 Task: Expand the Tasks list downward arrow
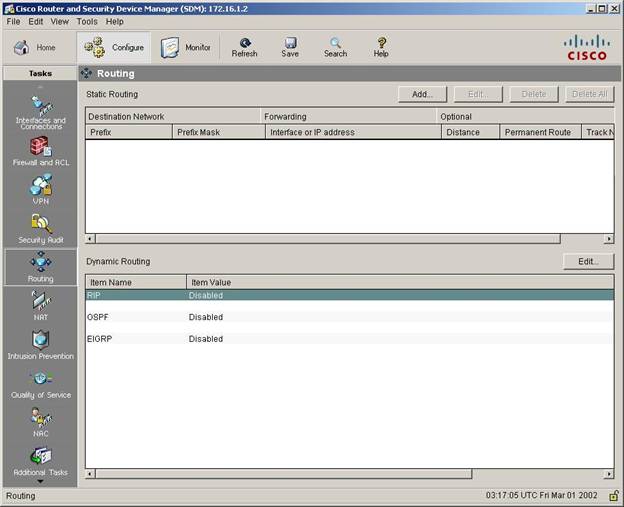pos(40,482)
